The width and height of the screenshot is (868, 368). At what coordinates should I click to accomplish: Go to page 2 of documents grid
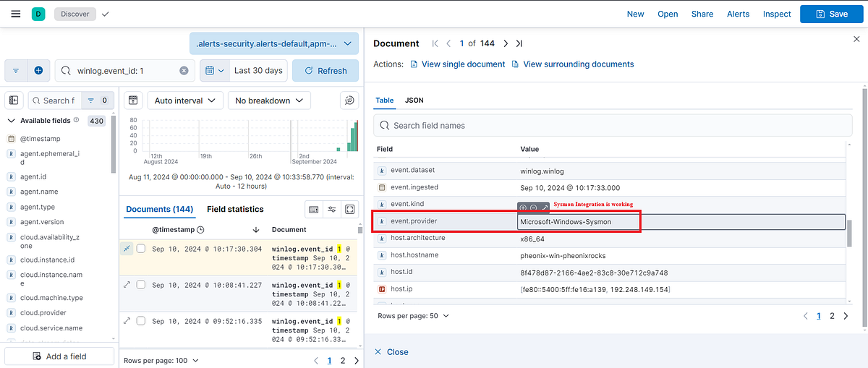click(x=343, y=360)
